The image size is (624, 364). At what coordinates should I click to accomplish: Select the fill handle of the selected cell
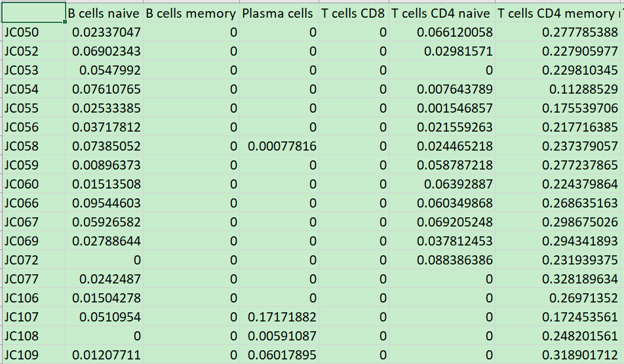[x=65, y=22]
